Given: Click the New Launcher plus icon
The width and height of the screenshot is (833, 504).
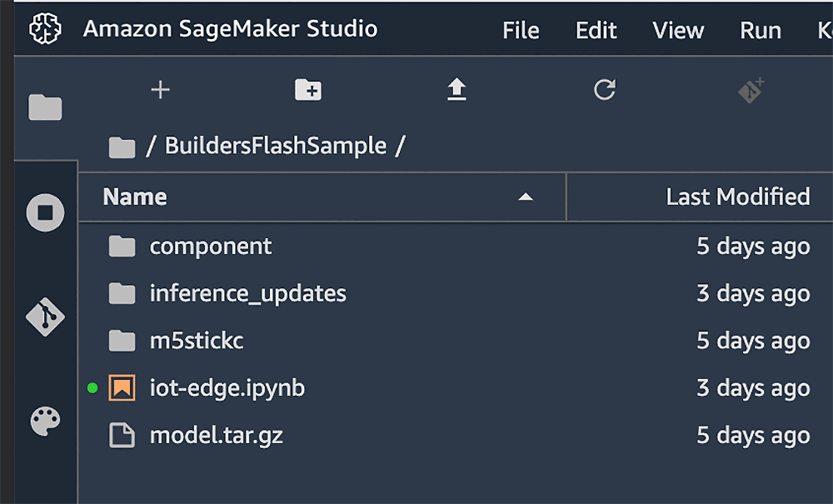Looking at the screenshot, I should click(x=160, y=90).
